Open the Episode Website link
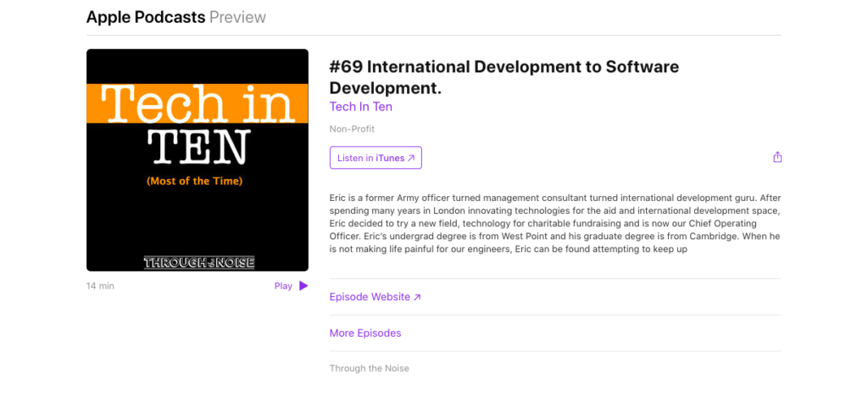868x397 pixels. tap(376, 297)
